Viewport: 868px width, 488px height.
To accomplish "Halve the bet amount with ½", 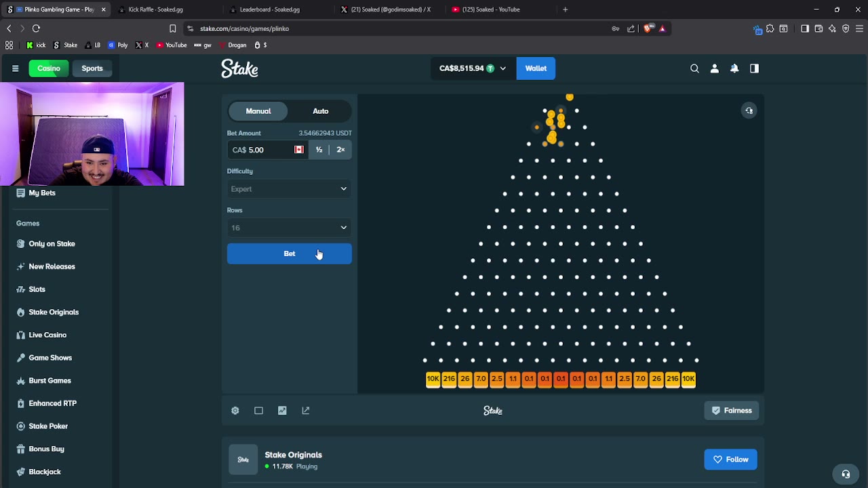I will (319, 150).
